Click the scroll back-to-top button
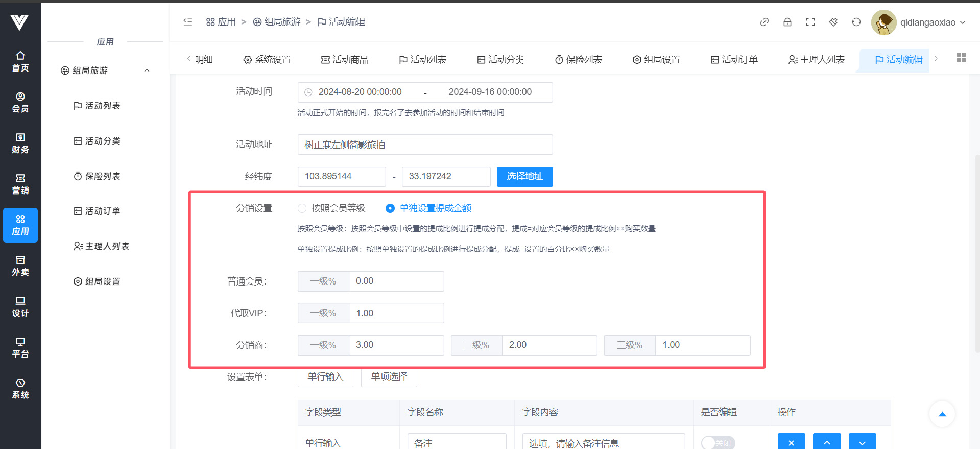 coord(942,414)
